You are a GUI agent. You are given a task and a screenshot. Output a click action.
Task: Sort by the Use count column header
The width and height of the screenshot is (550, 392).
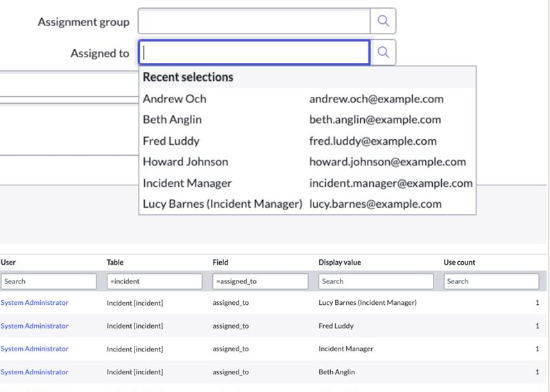tap(459, 262)
